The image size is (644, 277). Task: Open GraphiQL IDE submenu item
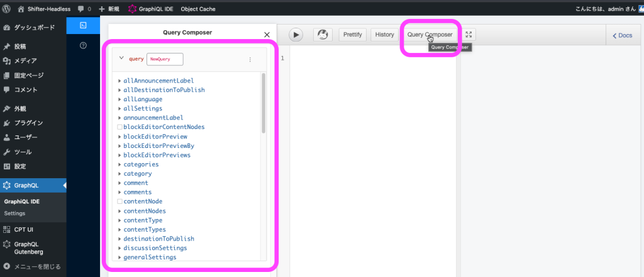22,201
